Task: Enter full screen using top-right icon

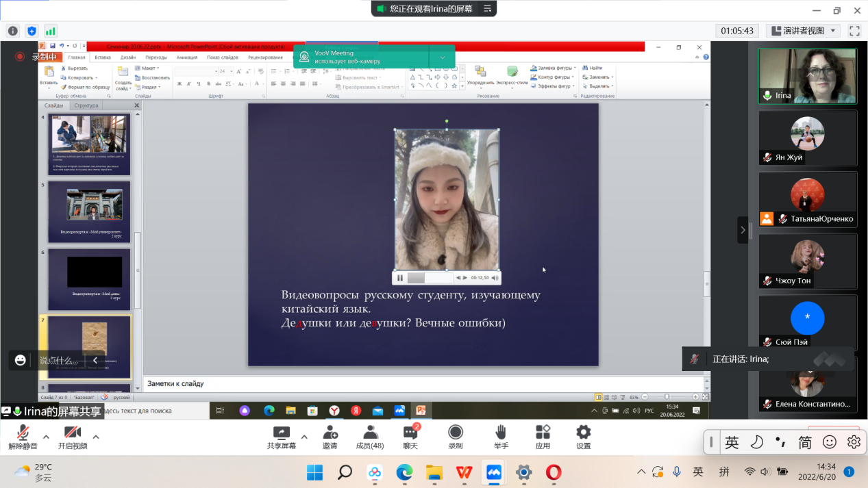Action: click(x=854, y=31)
